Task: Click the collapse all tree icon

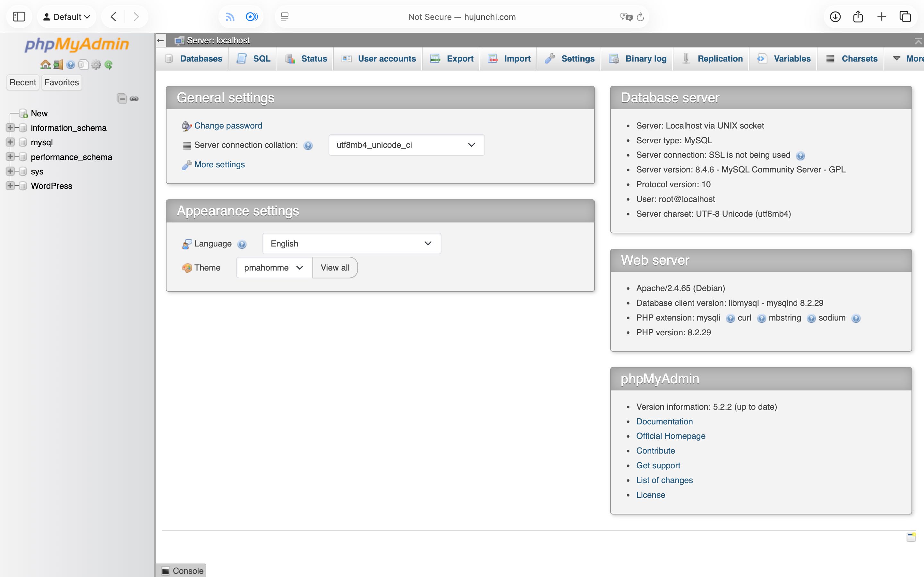Action: click(121, 98)
